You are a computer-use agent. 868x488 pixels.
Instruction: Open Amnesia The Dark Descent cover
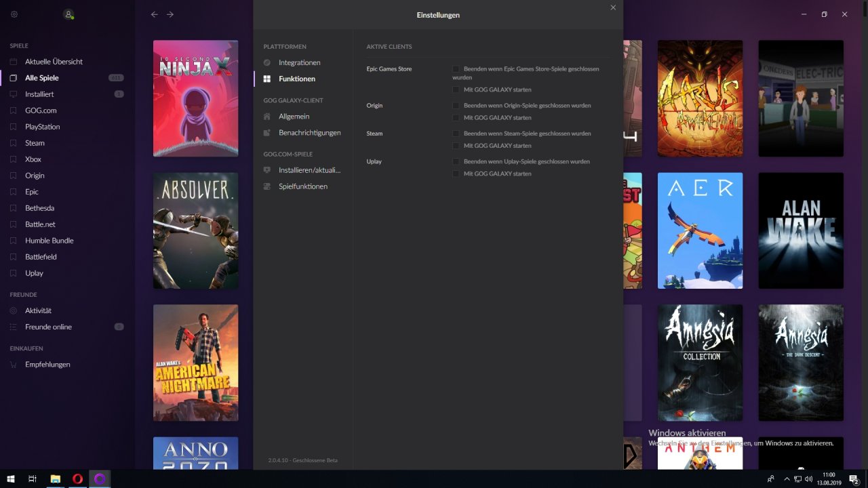click(x=801, y=363)
